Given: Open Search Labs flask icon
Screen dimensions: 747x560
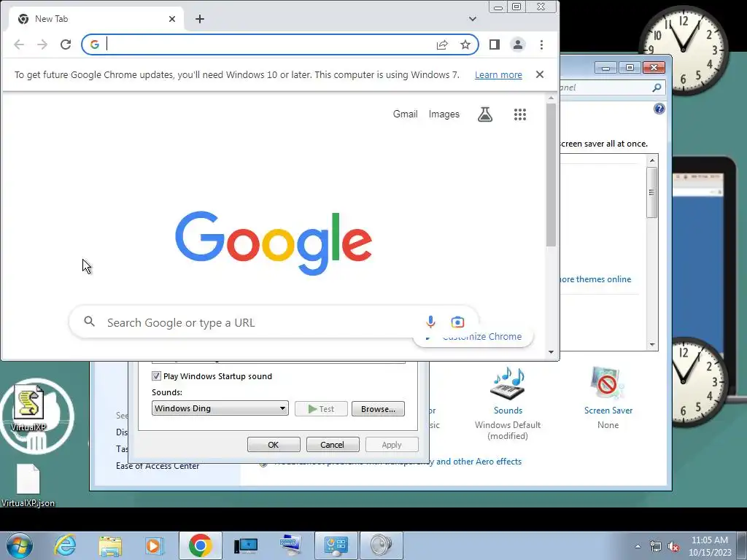Looking at the screenshot, I should pos(485,114).
